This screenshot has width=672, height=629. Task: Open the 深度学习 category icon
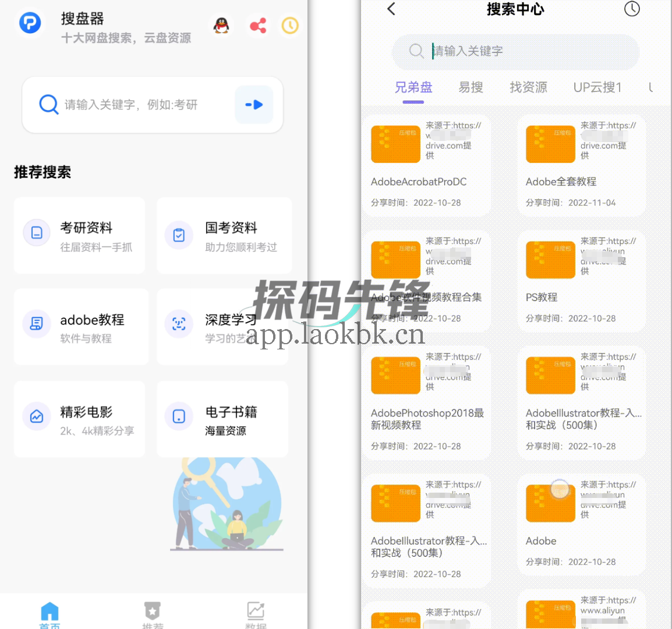point(179,321)
